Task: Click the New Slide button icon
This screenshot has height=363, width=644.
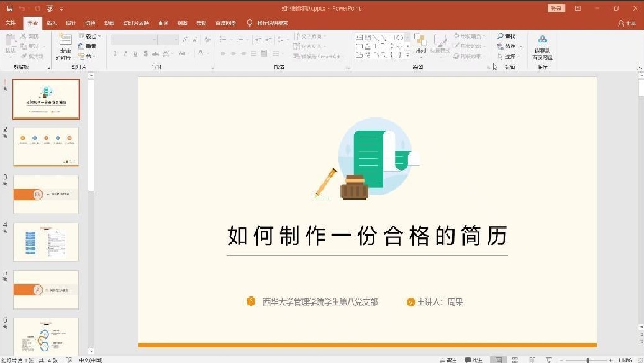Action: pos(65,42)
